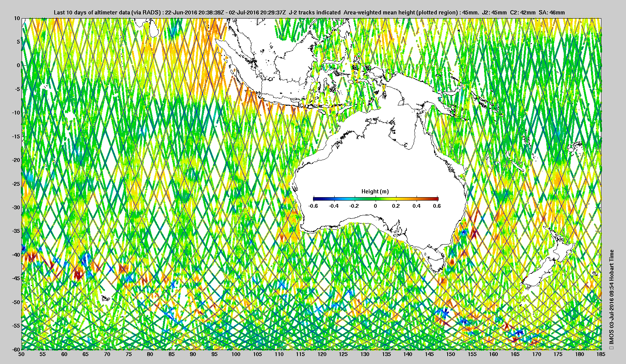Viewport: 626px width, 364px height.
Task: Click latitude axis label '-5'
Action: coord(17,89)
